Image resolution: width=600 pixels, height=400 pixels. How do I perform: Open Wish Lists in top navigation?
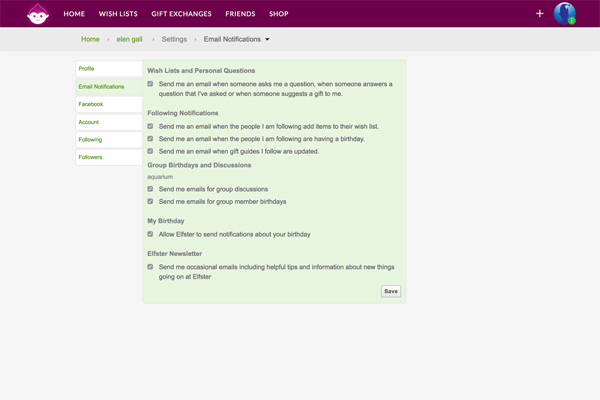coord(119,14)
